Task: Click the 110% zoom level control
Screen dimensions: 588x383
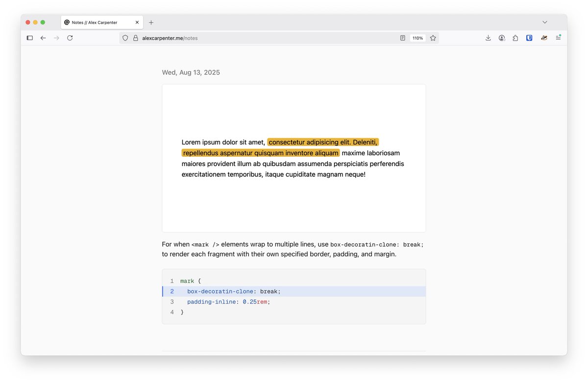Action: [x=417, y=38]
